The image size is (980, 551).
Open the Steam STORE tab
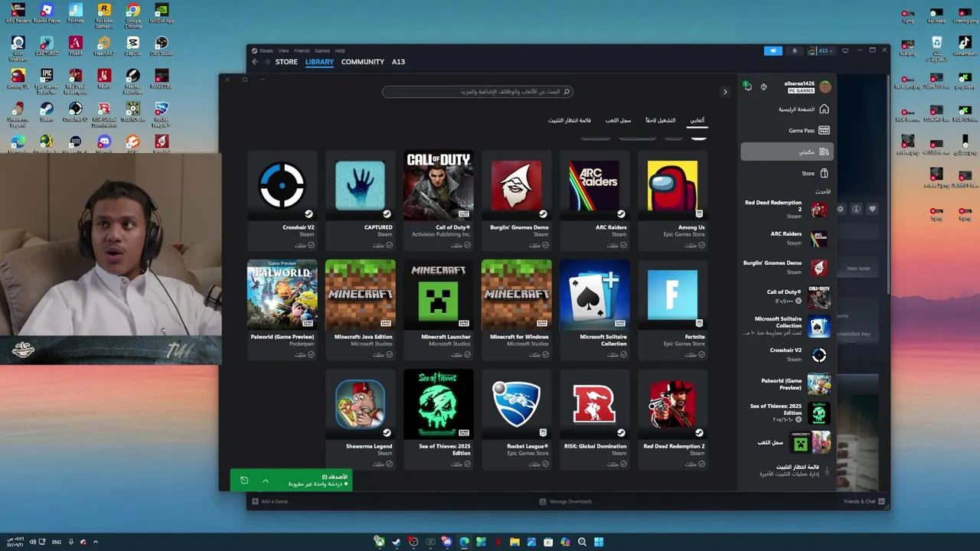pos(286,62)
